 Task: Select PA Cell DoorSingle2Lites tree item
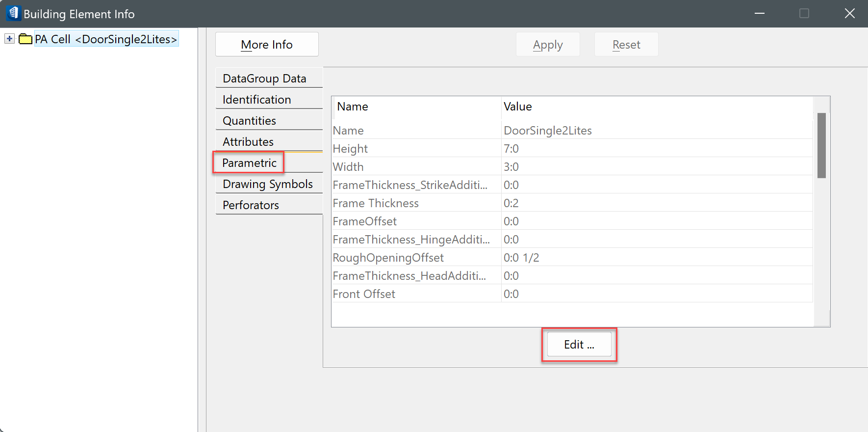click(x=106, y=39)
